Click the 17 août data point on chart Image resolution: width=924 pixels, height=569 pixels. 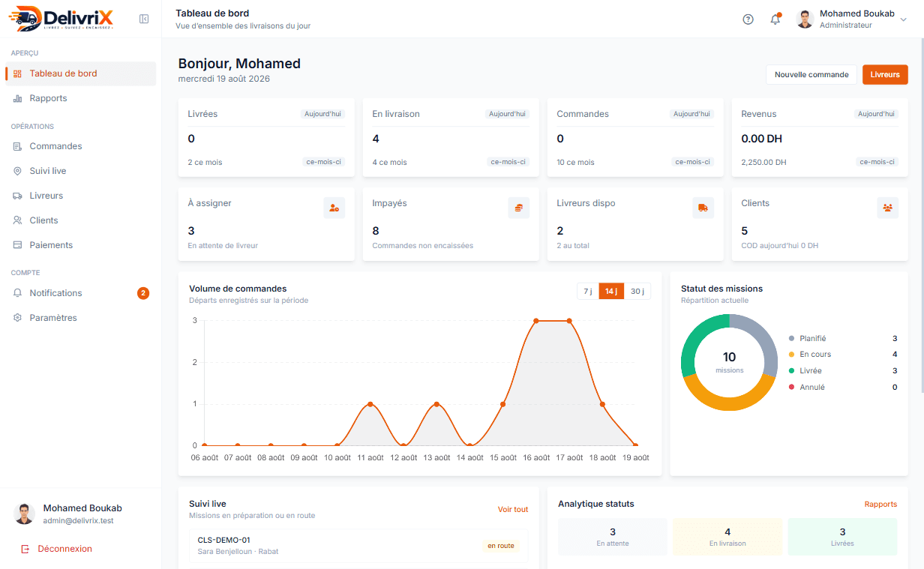tap(569, 321)
